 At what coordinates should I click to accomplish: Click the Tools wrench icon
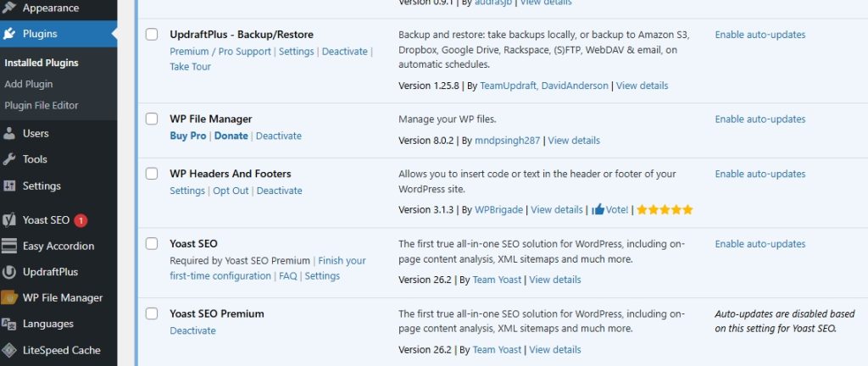point(9,159)
